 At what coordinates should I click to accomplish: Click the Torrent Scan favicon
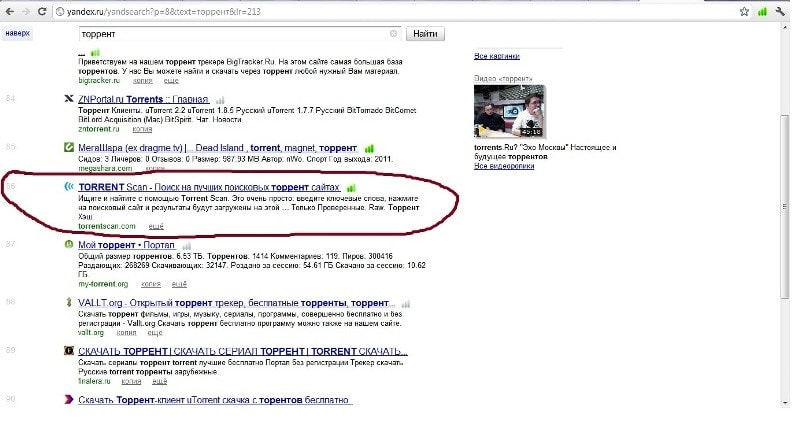tap(69, 187)
